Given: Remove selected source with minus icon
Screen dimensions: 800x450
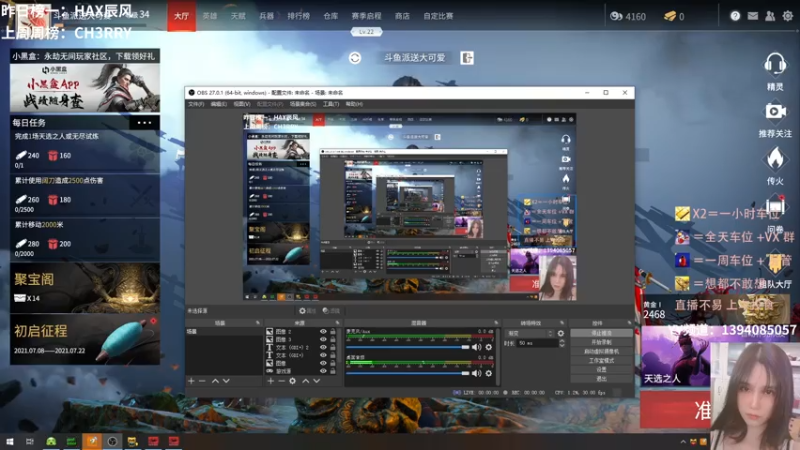Looking at the screenshot, I should coord(281,381).
